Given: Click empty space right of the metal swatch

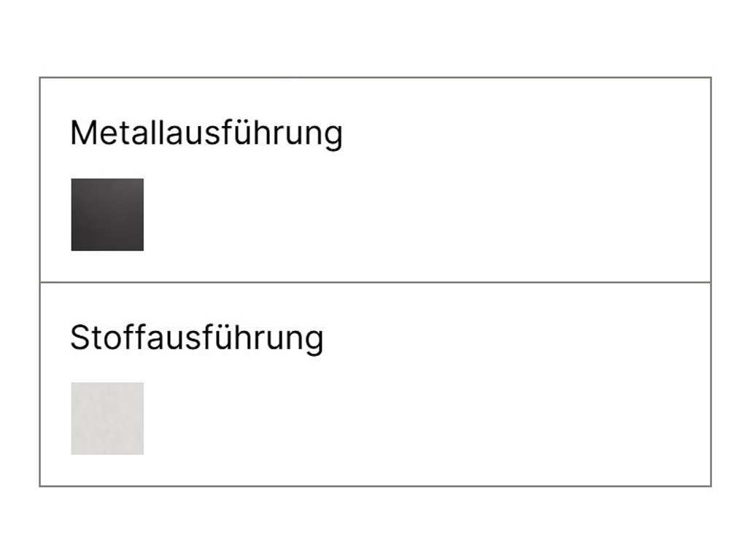Looking at the screenshot, I should (x=426, y=215).
